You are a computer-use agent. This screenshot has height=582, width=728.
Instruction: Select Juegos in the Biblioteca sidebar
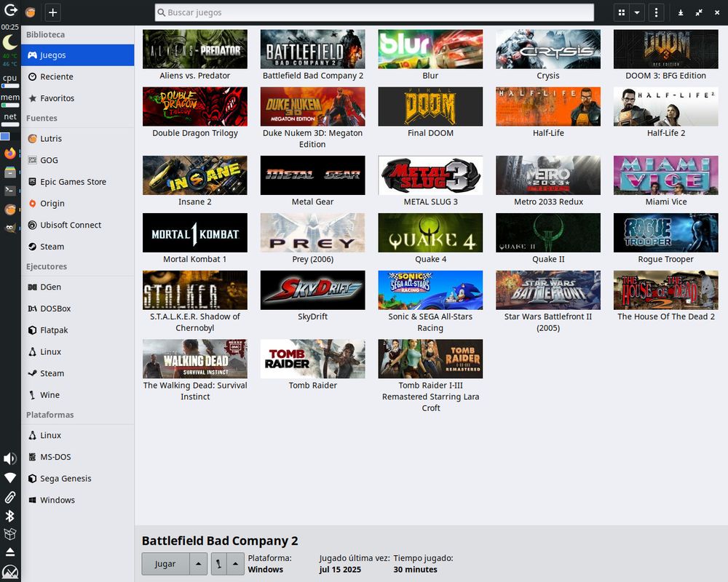[78, 55]
